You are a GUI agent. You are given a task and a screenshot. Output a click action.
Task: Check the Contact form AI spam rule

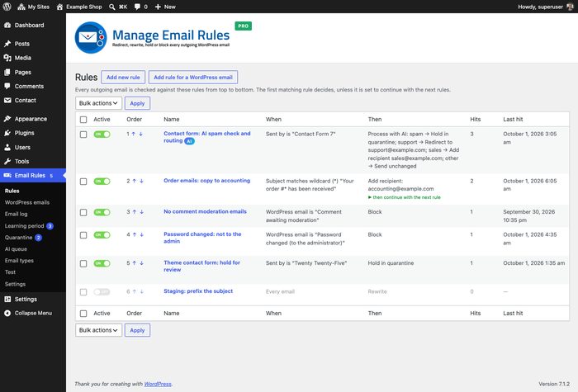(83, 135)
